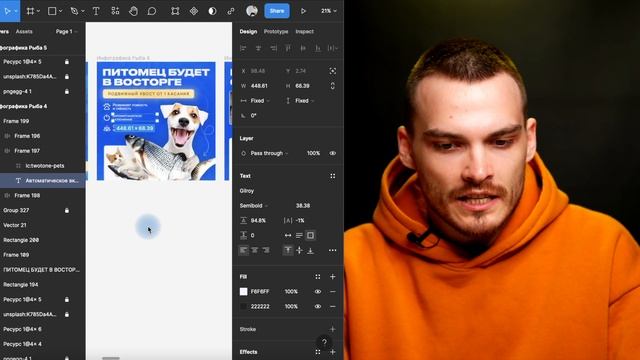640x360 pixels.
Task: Click the Absolute position icon near X/Y
Action: click(333, 71)
